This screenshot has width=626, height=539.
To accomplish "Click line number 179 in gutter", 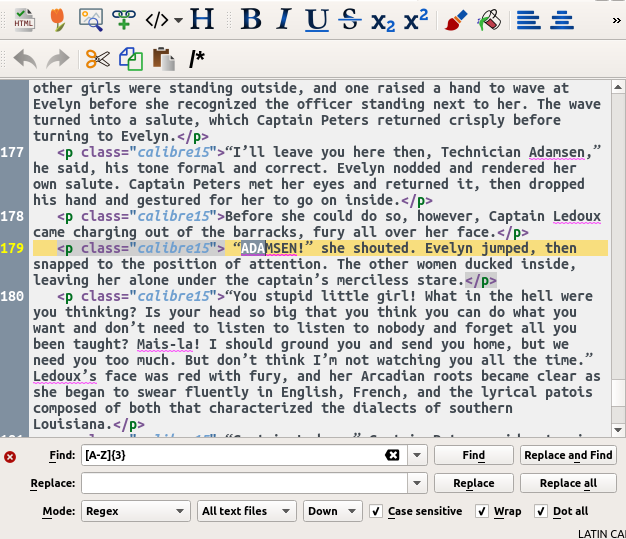I will click(x=12, y=248).
